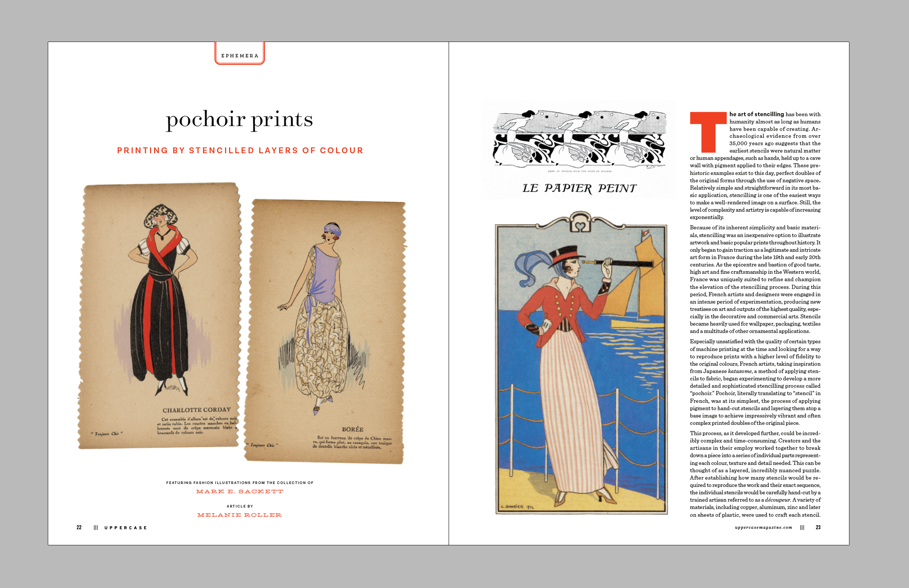The height and width of the screenshot is (588, 909).
Task: Click the Le Papier Peint frieze illustration
Action: [579, 139]
